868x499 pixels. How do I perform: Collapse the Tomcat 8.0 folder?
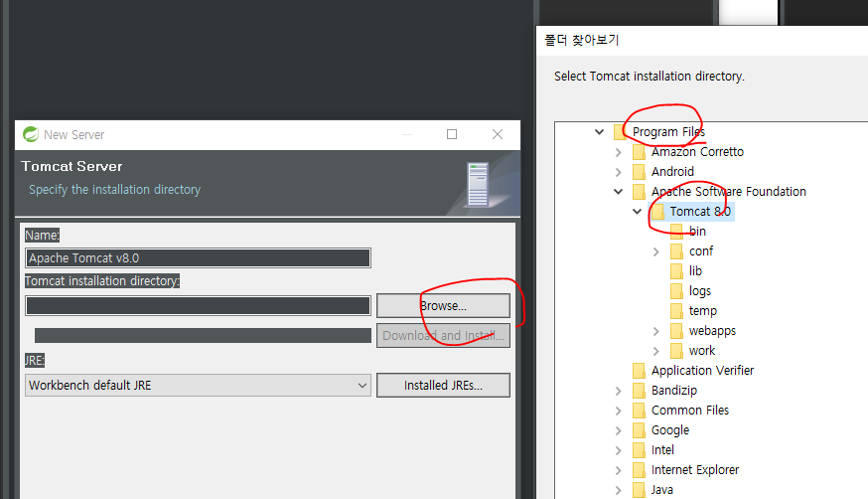637,212
